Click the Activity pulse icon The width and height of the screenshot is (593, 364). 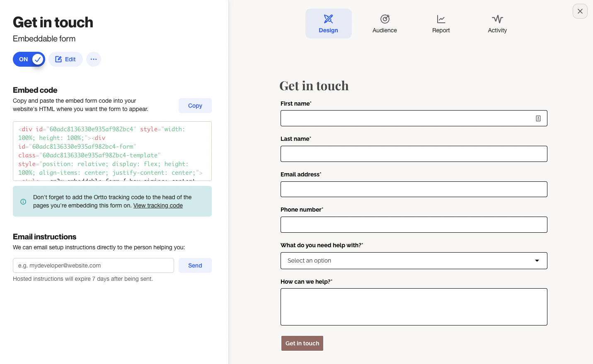pyautogui.click(x=497, y=19)
